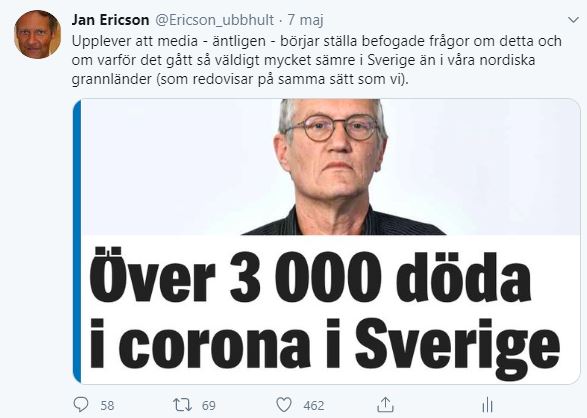Click the word 'grannländer' in tweet
This screenshot has width=587, height=418.
pyautogui.click(x=111, y=79)
